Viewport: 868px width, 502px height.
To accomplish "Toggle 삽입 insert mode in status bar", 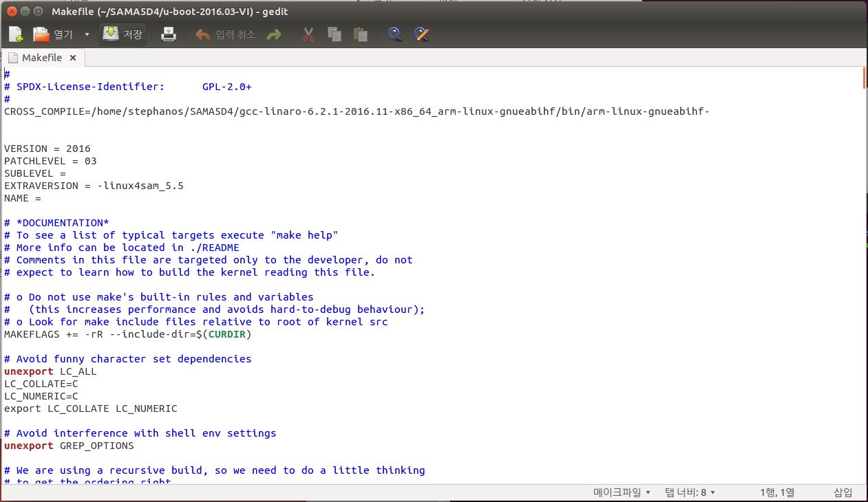I will (843, 492).
